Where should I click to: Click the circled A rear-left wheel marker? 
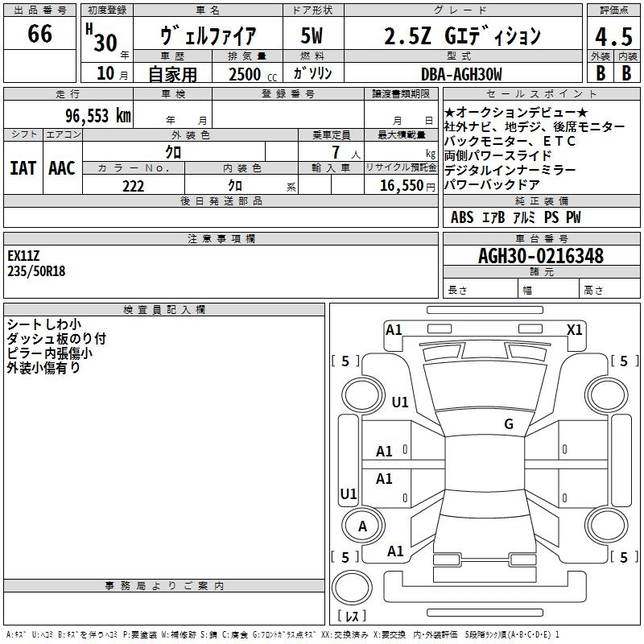362,526
